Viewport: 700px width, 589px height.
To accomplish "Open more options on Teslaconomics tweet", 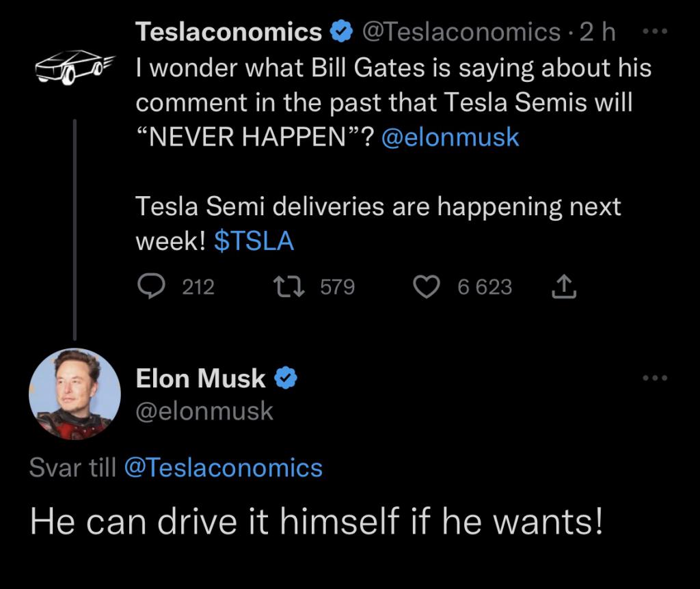I will coord(654,31).
